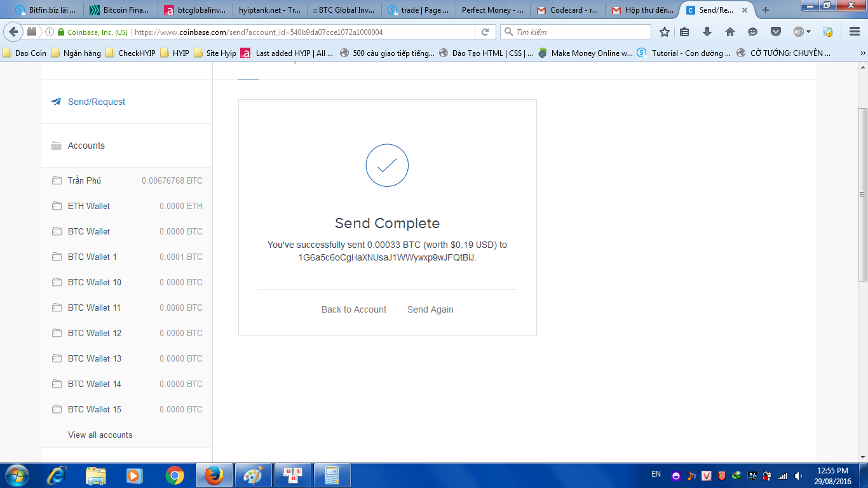Open Make Money Online bookmark
This screenshot has height=488, width=868.
585,53
